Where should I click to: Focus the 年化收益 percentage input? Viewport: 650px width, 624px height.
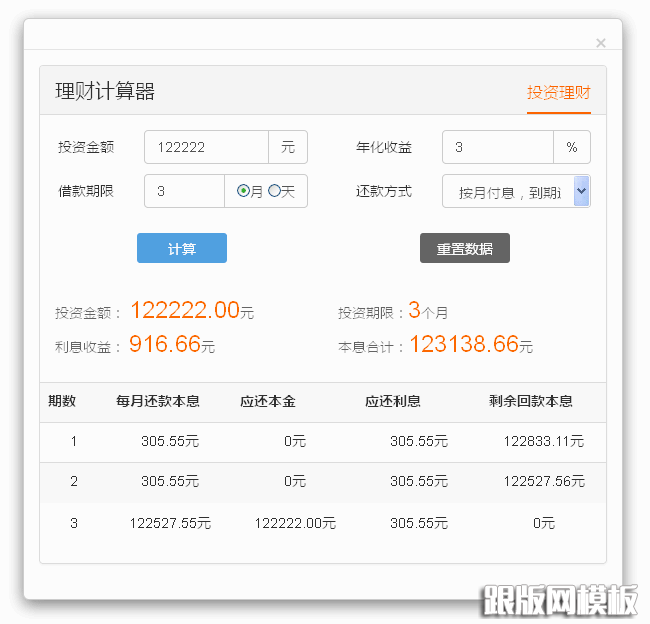pos(497,147)
